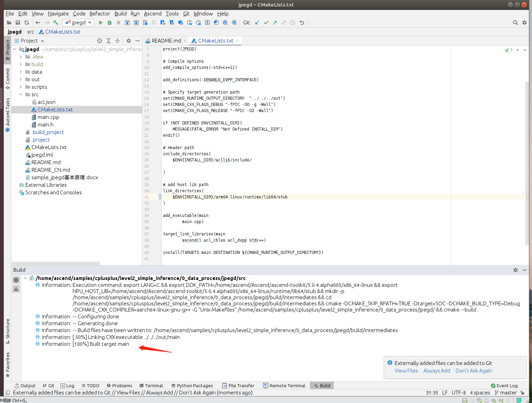Toggle the warning messages filter in Build panel
The width and height of the screenshot is (532, 403).
[16, 289]
